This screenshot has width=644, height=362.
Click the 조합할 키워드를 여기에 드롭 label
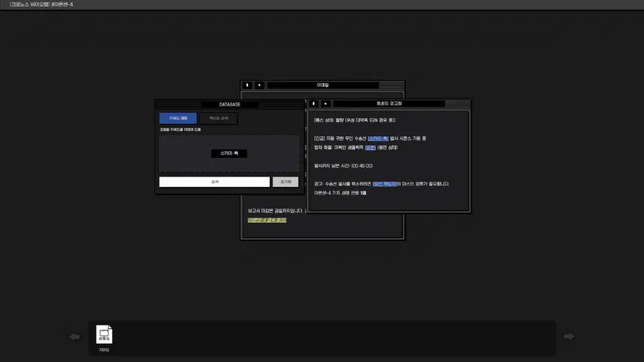(x=180, y=129)
